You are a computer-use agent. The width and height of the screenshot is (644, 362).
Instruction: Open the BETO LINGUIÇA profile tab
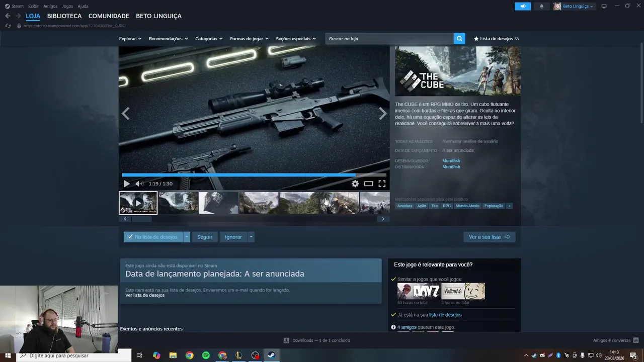(x=158, y=16)
